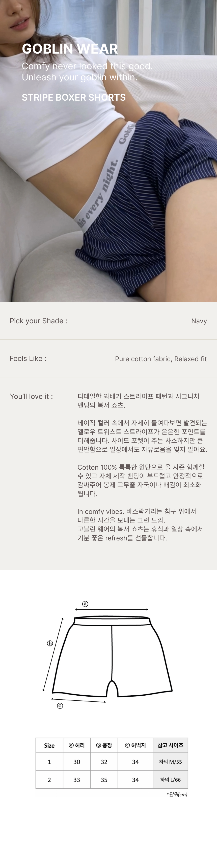Viewport: 217px width, 868px height.
Task: Click the "ⓐ 허리" table column header
Action: click(x=77, y=745)
